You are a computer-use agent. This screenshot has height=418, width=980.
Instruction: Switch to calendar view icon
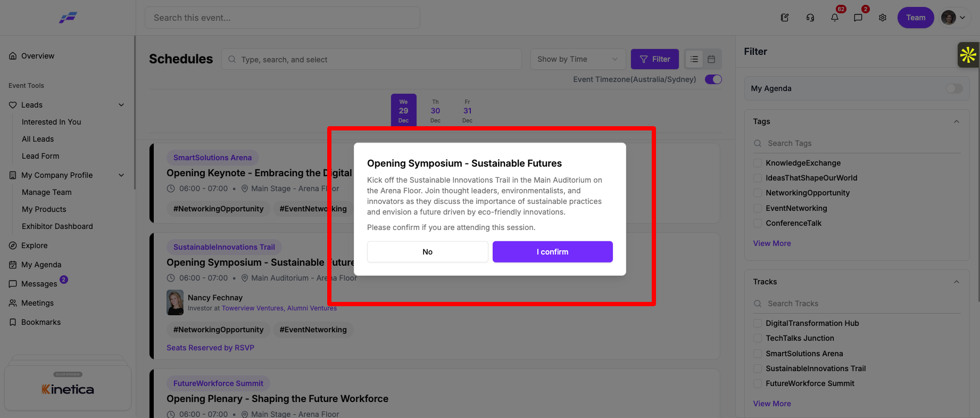coord(711,59)
